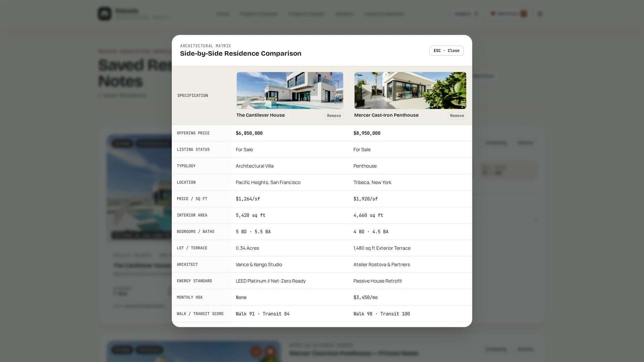Viewport: 644px width, 362px height.
Task: Select 'Pacific Heights, San Francisco' location
Action: click(268, 182)
